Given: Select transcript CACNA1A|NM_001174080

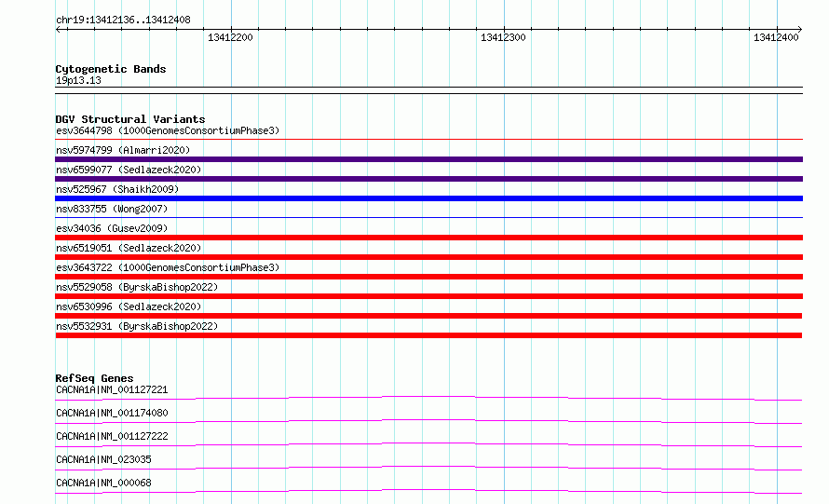Looking at the screenshot, I should 112,413.
